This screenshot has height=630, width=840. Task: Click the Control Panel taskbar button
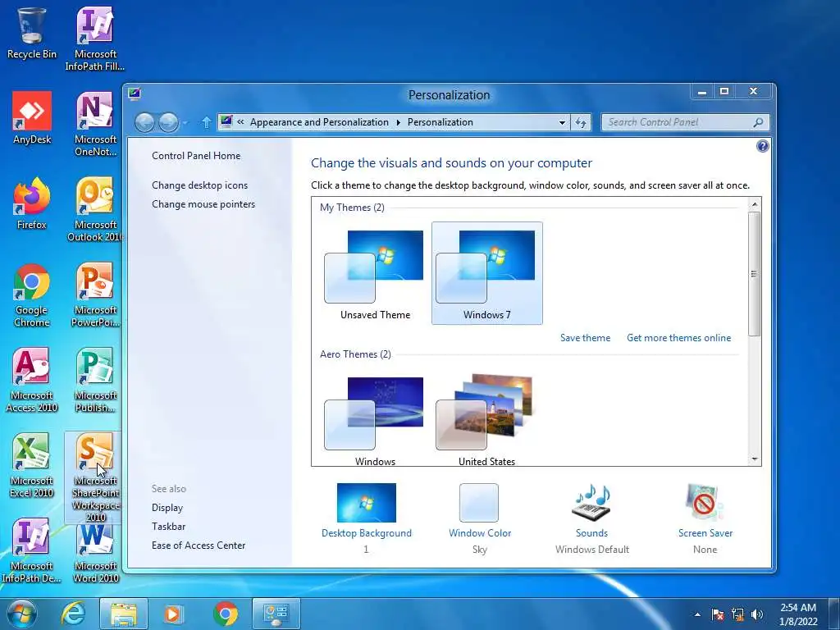pyautogui.click(x=276, y=614)
